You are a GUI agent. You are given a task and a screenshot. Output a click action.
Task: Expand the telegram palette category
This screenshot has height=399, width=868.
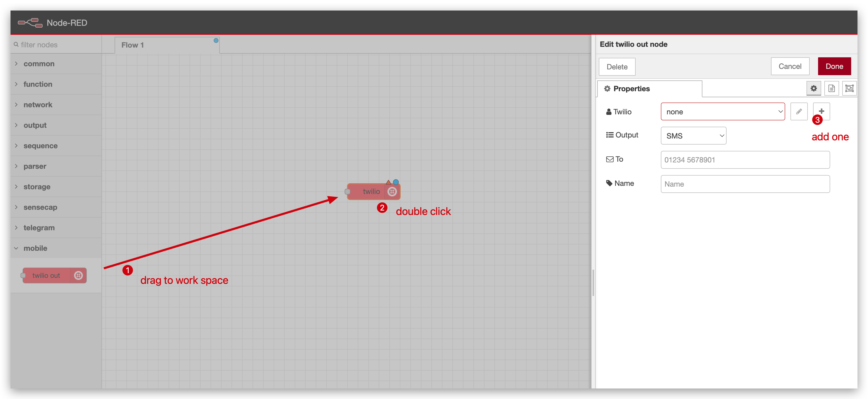click(x=56, y=228)
